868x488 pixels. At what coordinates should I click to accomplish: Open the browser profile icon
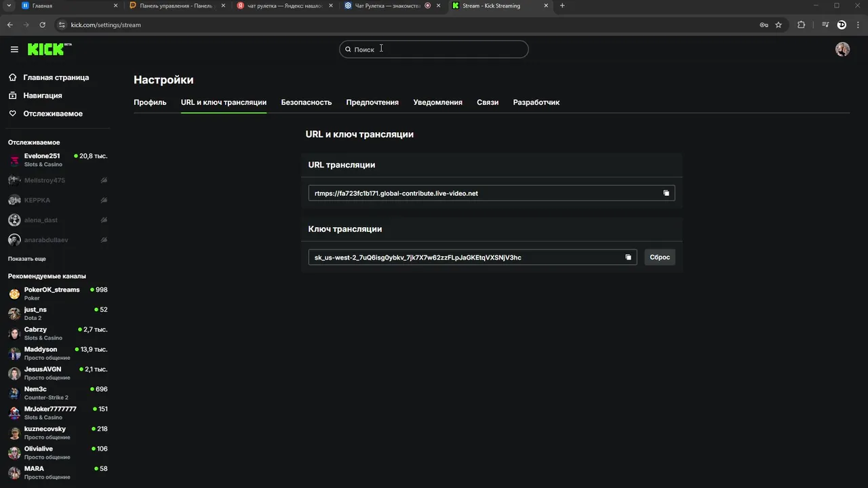point(842,24)
